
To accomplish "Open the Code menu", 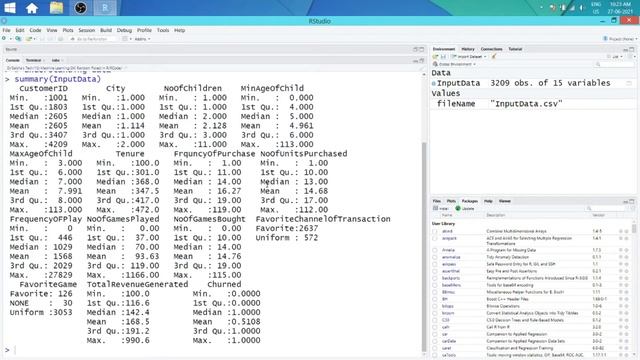I will [x=35, y=30].
